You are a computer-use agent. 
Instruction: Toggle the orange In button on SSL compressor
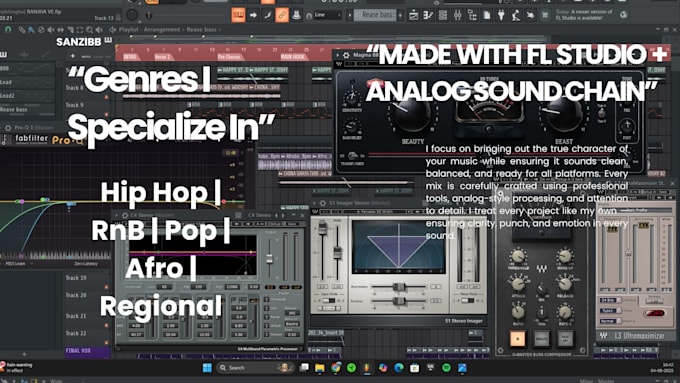tap(518, 339)
